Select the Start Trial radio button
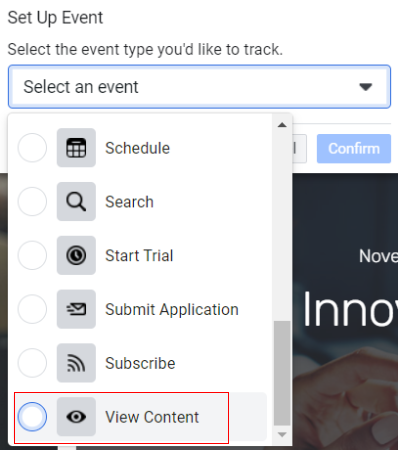The image size is (398, 450). click(32, 255)
